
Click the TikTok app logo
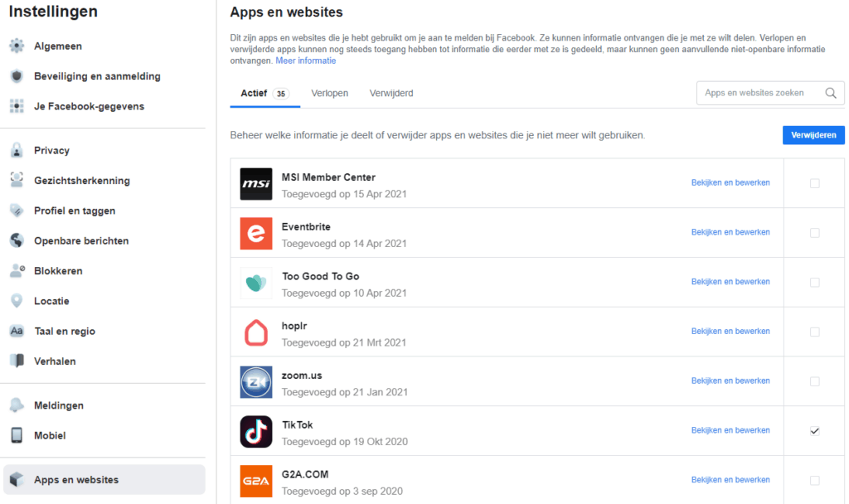click(256, 431)
